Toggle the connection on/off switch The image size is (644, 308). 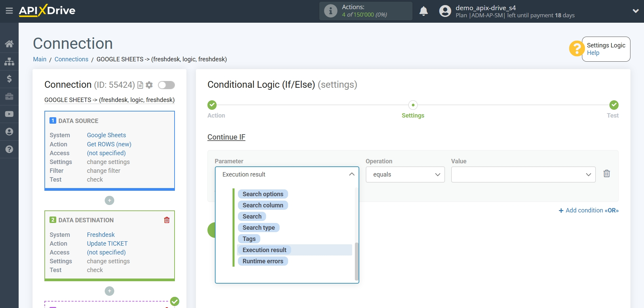coord(166,85)
